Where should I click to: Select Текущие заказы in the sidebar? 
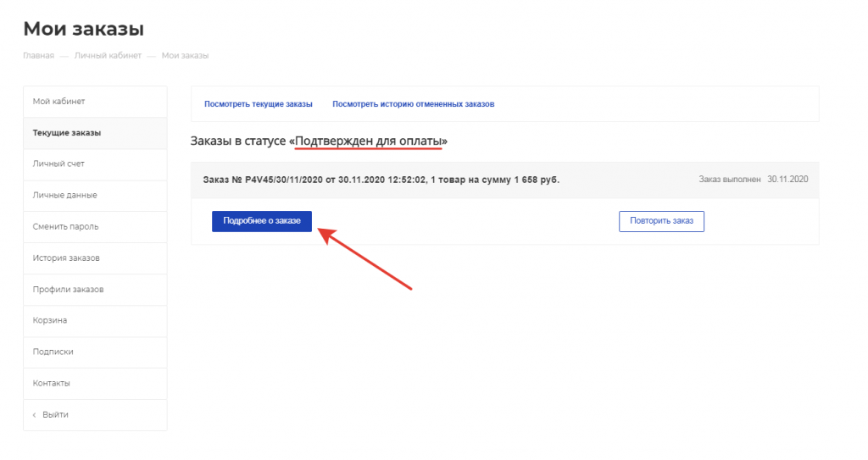pos(95,133)
